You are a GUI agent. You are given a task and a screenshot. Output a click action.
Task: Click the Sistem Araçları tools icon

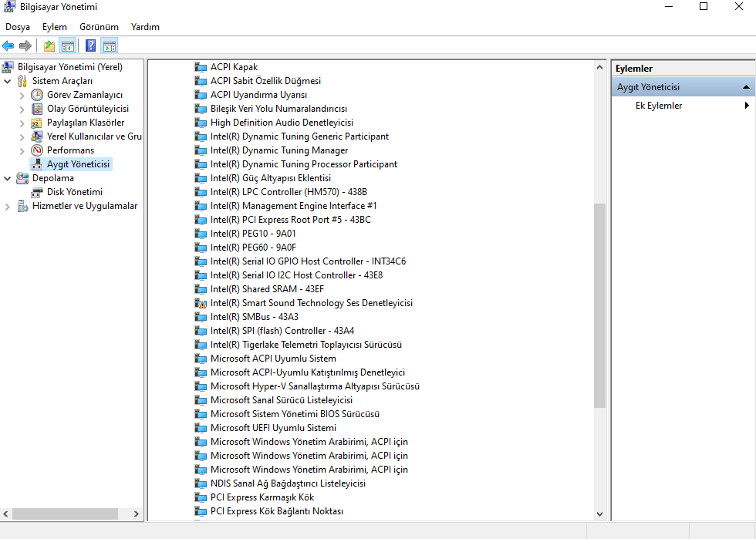click(22, 80)
